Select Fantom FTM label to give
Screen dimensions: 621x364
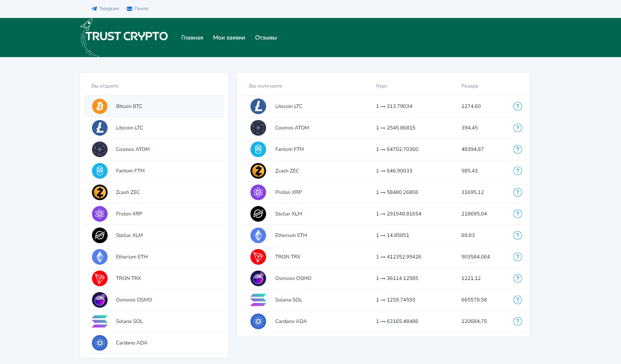pyautogui.click(x=130, y=171)
